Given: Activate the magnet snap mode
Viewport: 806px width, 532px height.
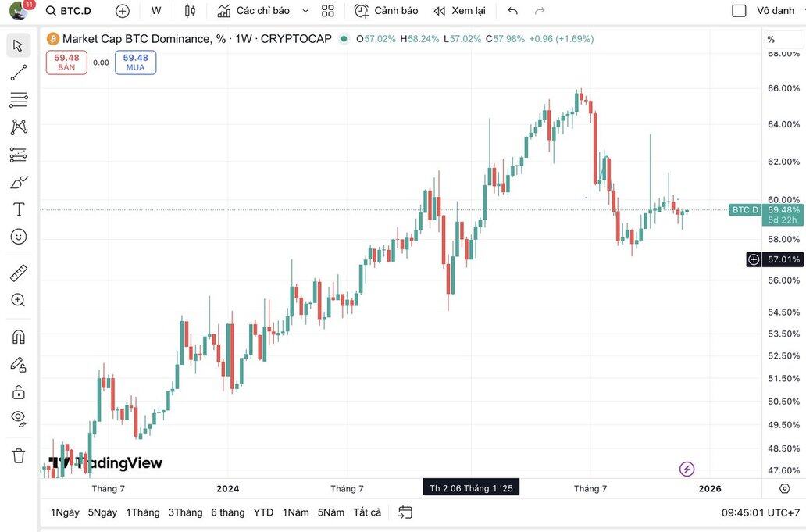Looking at the screenshot, I should pos(19,337).
